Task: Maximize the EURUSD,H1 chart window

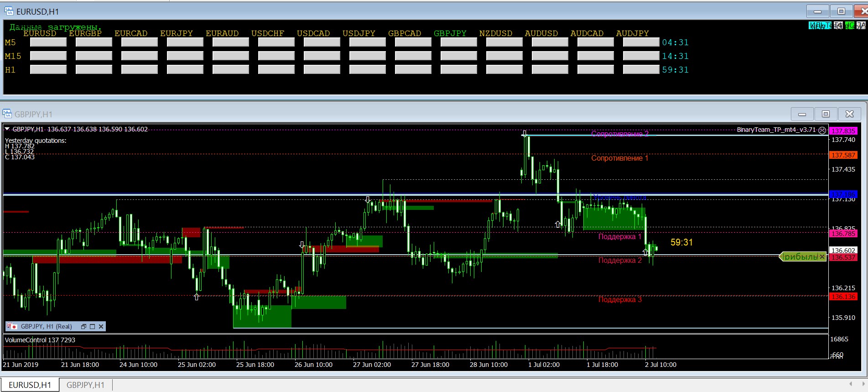Action: [842, 11]
